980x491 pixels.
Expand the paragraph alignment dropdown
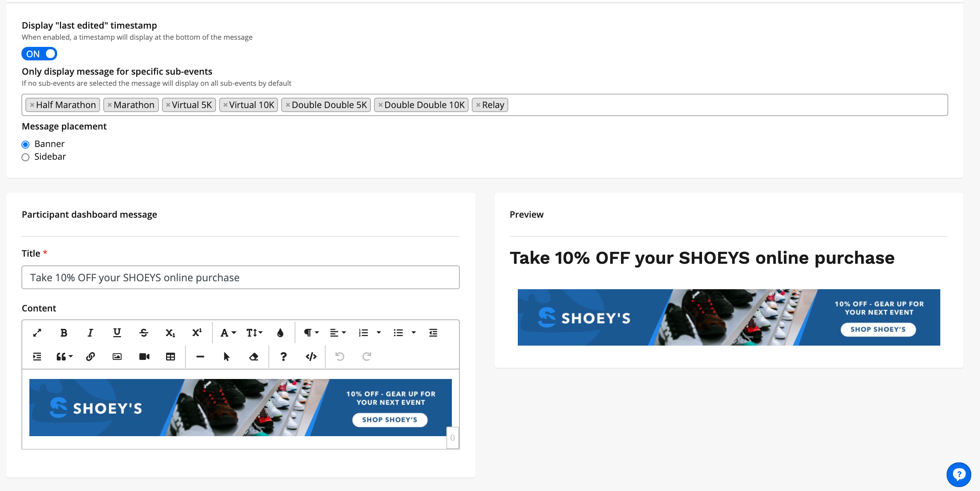(x=338, y=333)
